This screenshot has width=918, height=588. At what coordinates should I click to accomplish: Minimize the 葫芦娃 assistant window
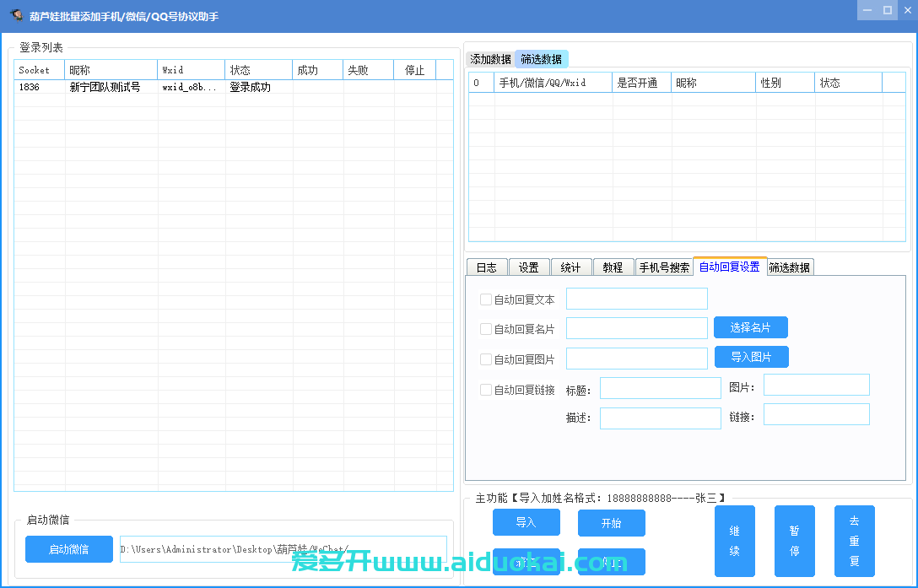[867, 10]
